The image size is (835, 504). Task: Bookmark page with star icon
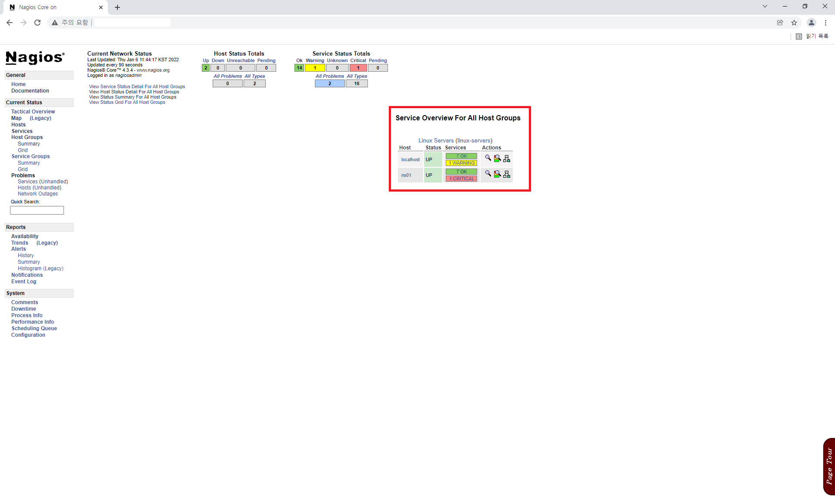[794, 23]
